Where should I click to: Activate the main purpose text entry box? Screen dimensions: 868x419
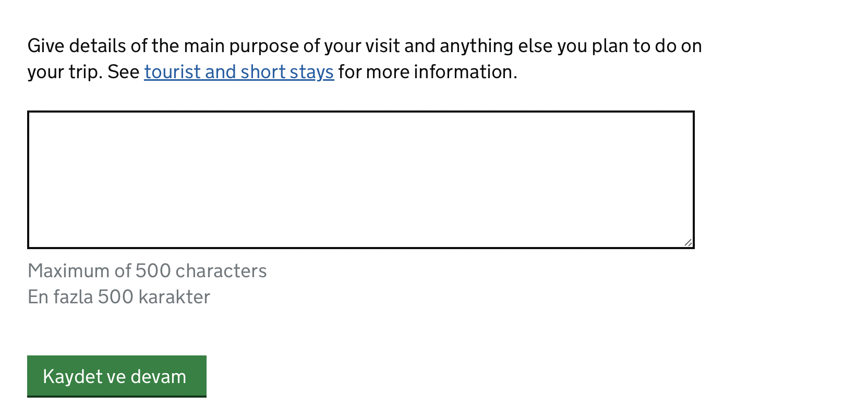pos(361,180)
